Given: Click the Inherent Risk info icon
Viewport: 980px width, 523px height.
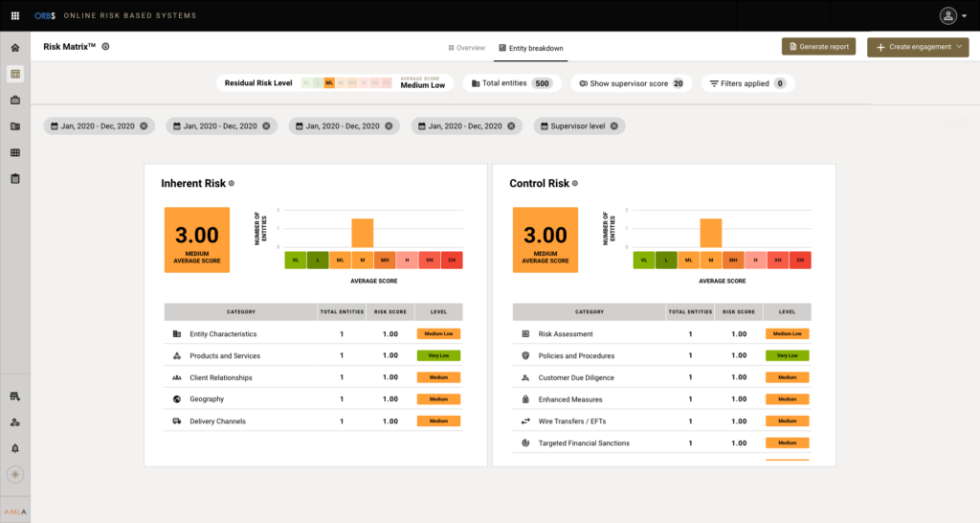Looking at the screenshot, I should [x=232, y=183].
